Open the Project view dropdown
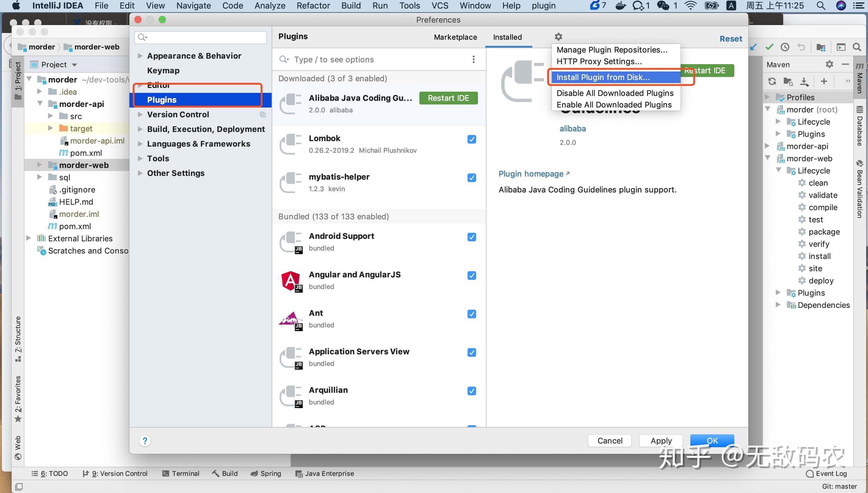The width and height of the screenshot is (868, 493). point(74,65)
